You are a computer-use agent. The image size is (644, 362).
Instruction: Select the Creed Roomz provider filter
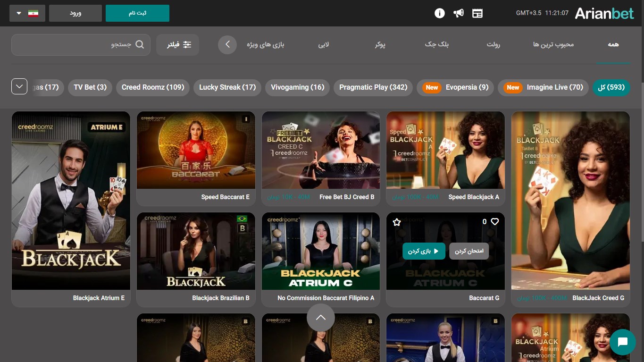[x=152, y=87]
